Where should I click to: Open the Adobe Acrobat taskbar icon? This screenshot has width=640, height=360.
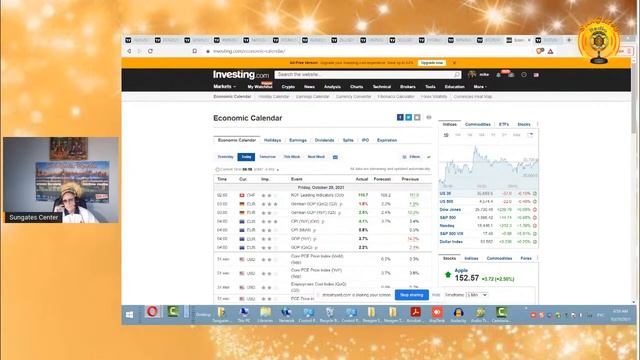pos(416,313)
